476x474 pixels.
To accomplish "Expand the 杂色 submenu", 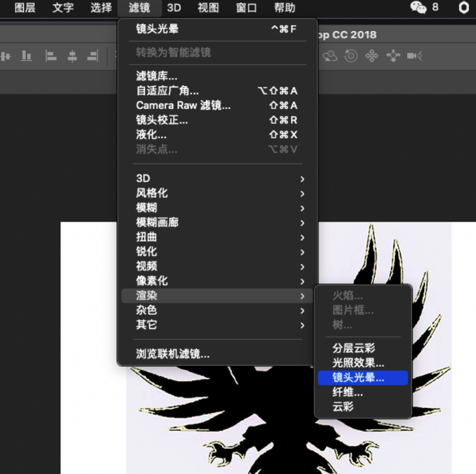I will (217, 310).
